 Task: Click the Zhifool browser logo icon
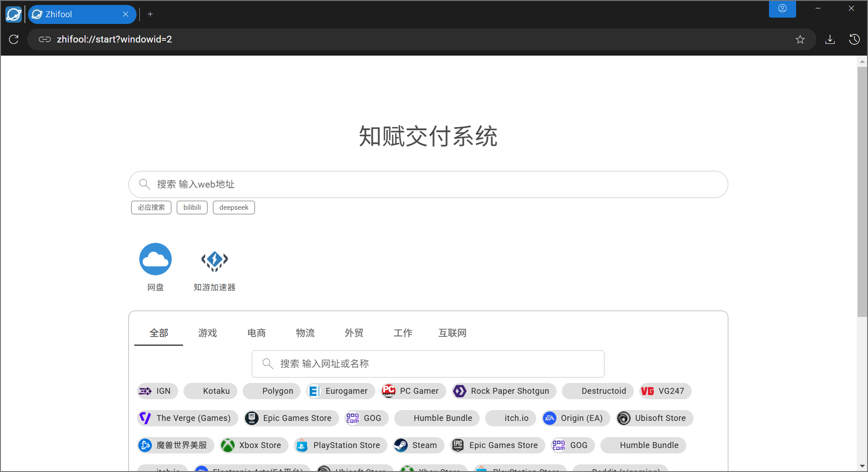tap(14, 14)
